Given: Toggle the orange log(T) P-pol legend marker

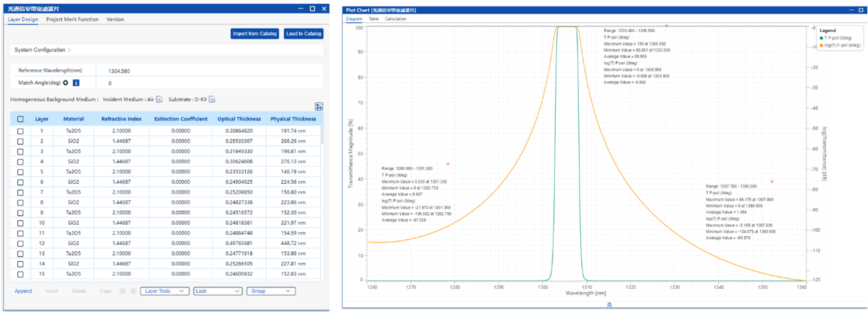Looking at the screenshot, I should (x=822, y=45).
